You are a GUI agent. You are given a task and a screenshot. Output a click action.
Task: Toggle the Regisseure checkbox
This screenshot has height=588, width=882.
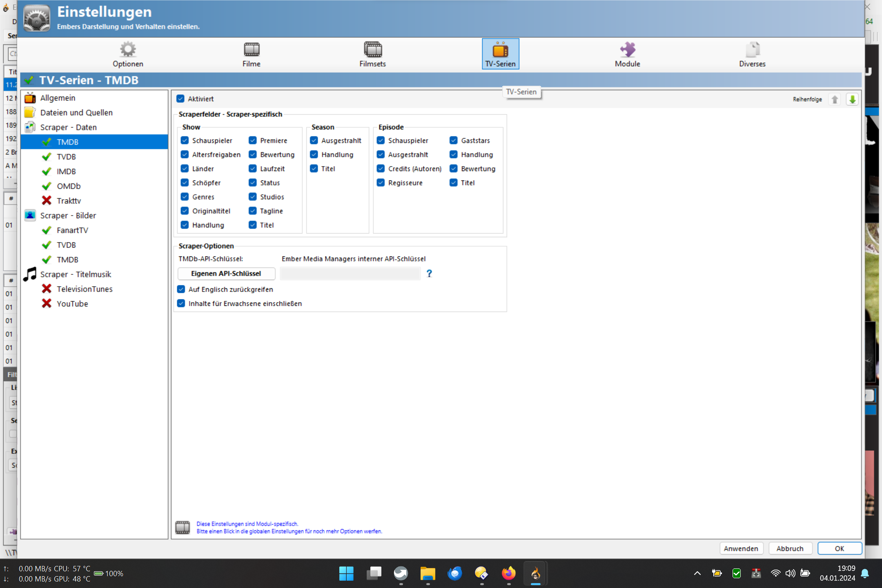(x=381, y=183)
